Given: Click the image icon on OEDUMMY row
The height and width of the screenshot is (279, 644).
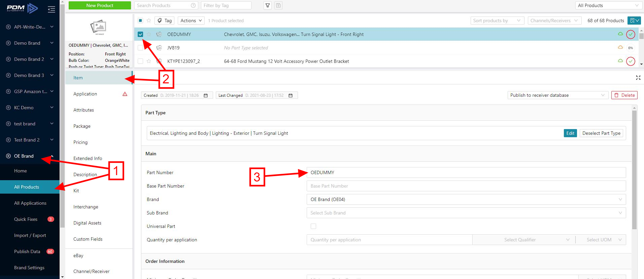Looking at the screenshot, I should (x=159, y=34).
